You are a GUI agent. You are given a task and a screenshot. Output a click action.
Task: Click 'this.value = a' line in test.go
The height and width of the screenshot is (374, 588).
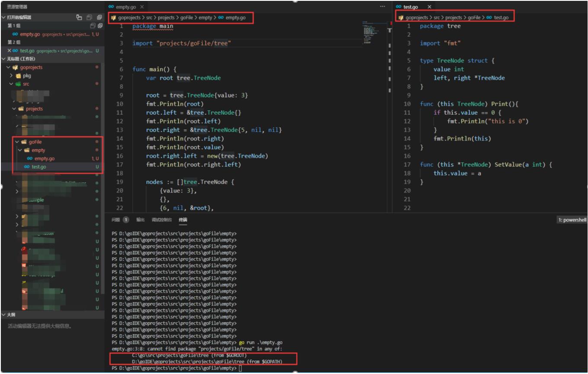(458, 173)
